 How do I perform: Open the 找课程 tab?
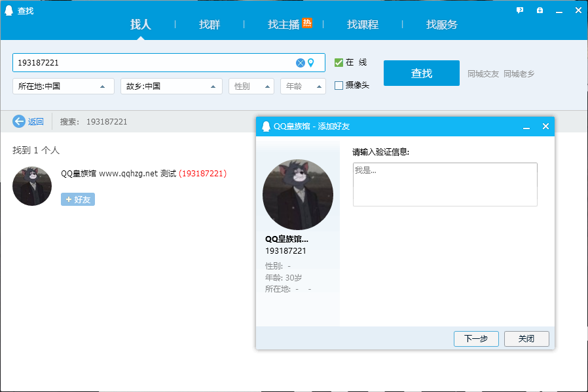coord(363,25)
